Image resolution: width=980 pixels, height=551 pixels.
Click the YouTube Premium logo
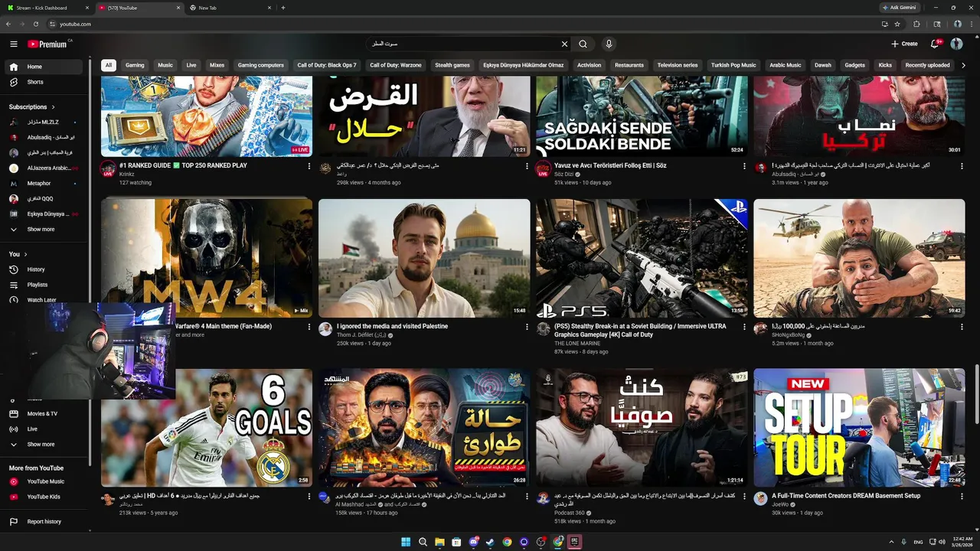(x=47, y=44)
